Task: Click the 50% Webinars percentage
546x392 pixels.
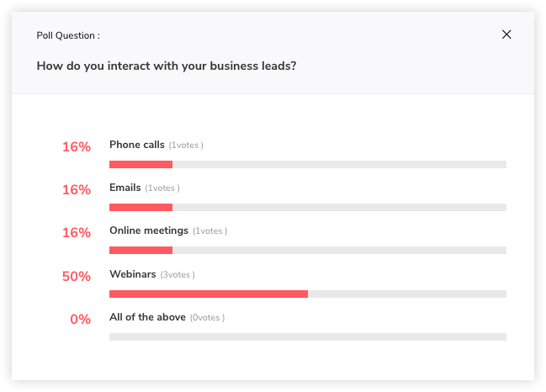Action: coord(76,276)
